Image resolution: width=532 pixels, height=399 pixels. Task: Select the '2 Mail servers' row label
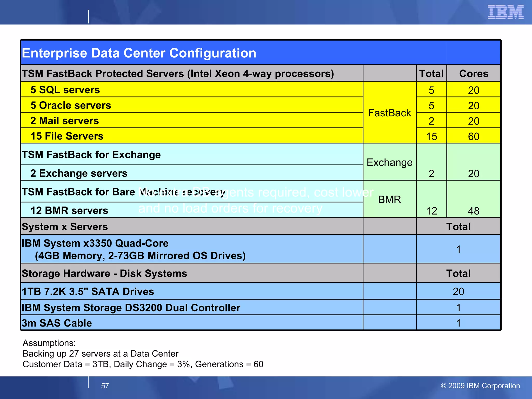(65, 121)
